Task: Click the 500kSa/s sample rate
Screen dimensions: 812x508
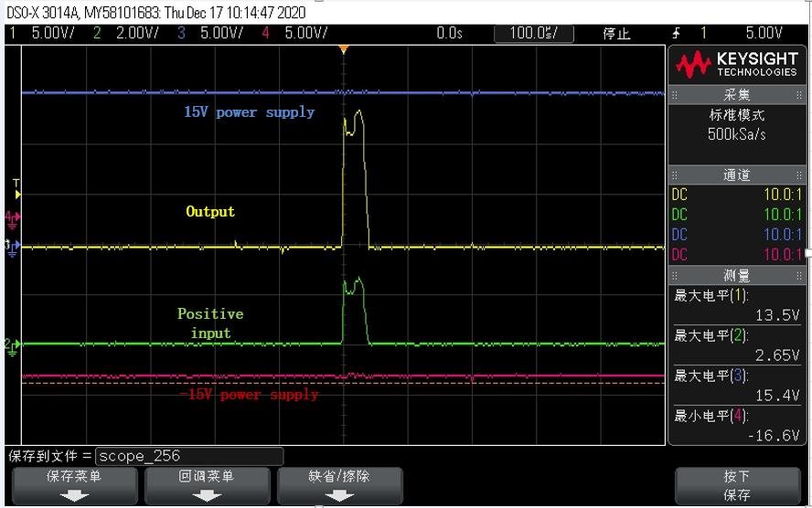Action: point(736,134)
